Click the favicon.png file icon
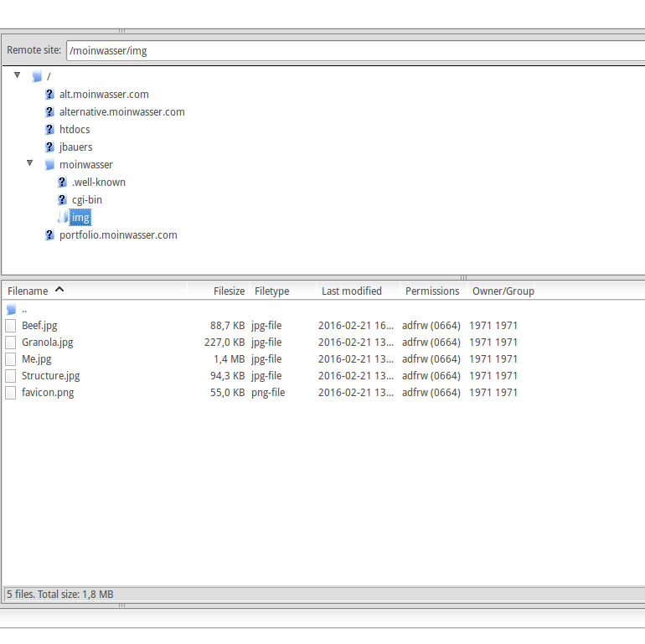Screen dimensions: 645x644 coord(11,392)
